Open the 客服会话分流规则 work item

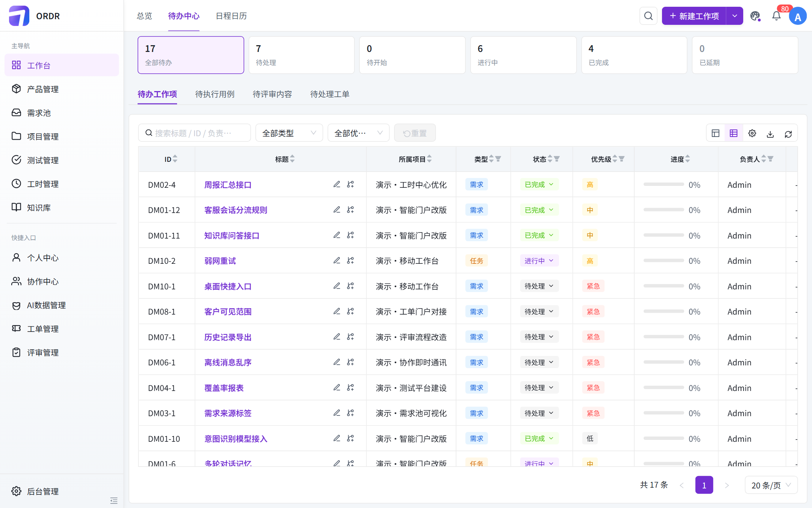236,210
